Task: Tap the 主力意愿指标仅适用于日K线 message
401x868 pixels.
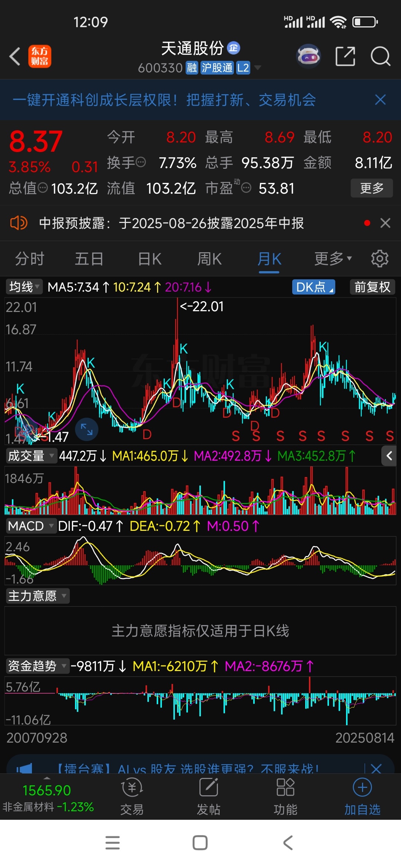Action: point(200,631)
